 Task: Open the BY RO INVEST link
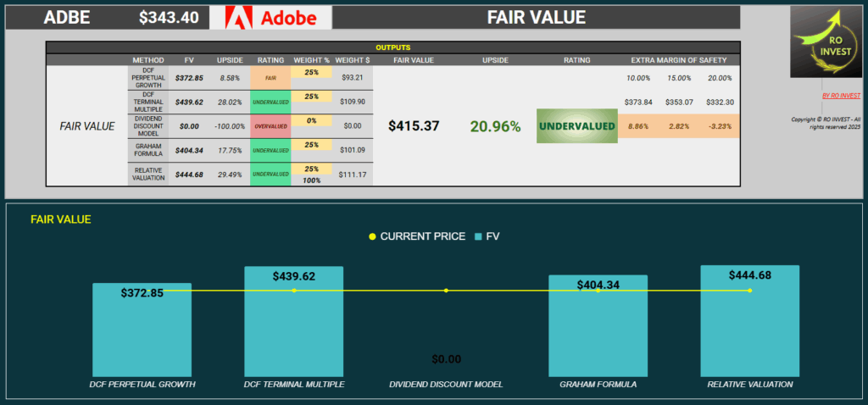coord(841,96)
